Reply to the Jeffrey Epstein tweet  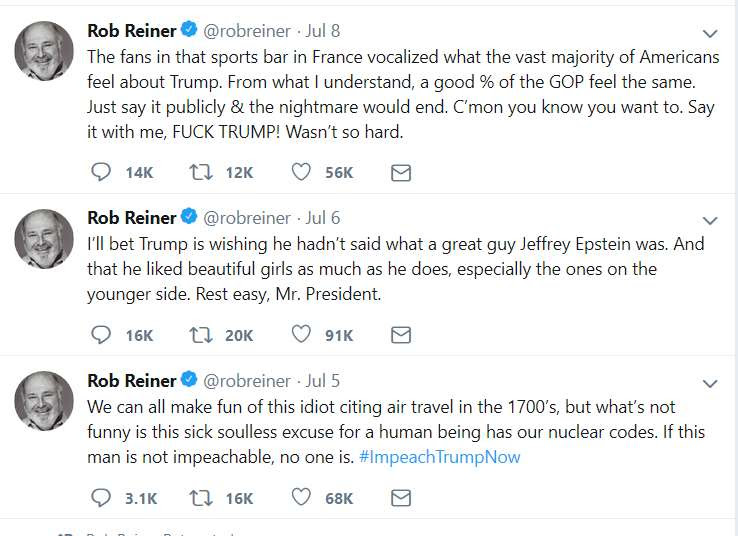tap(100, 335)
